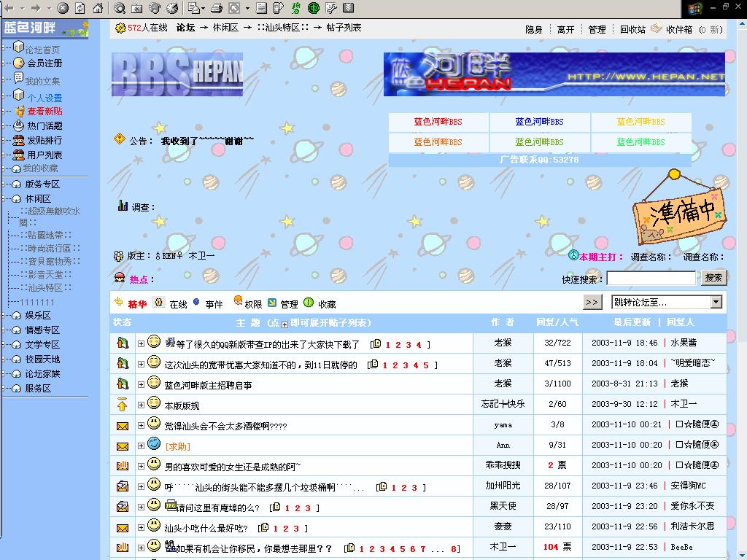Click the 权限 face icon above post list
Viewport: 747px width, 560px height.
coord(238,300)
